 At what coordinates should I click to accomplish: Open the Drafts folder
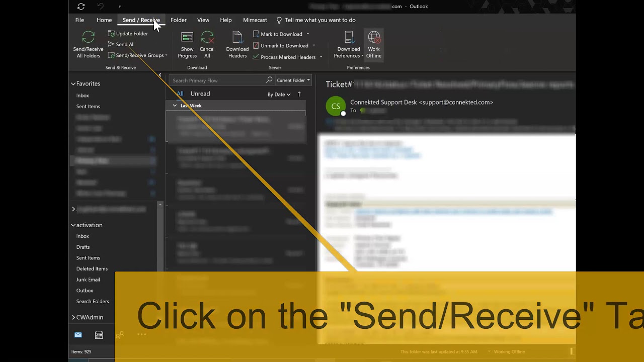pos(83,247)
